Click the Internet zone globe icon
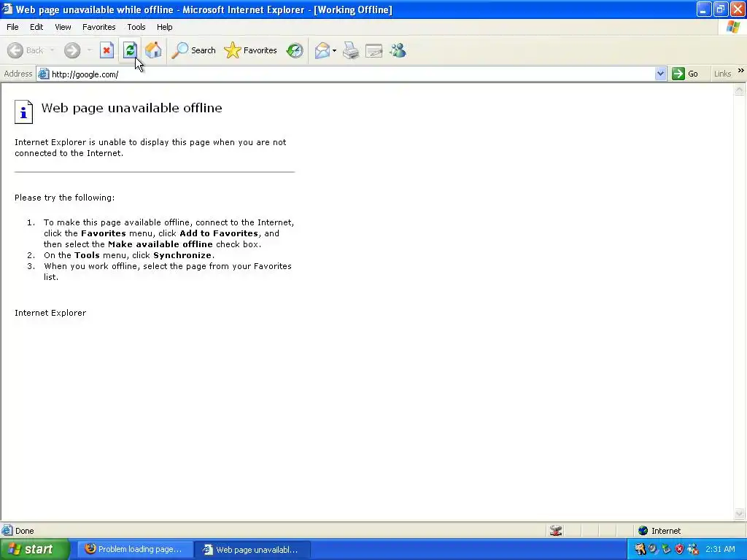Screen dimensions: 747x560 point(643,531)
